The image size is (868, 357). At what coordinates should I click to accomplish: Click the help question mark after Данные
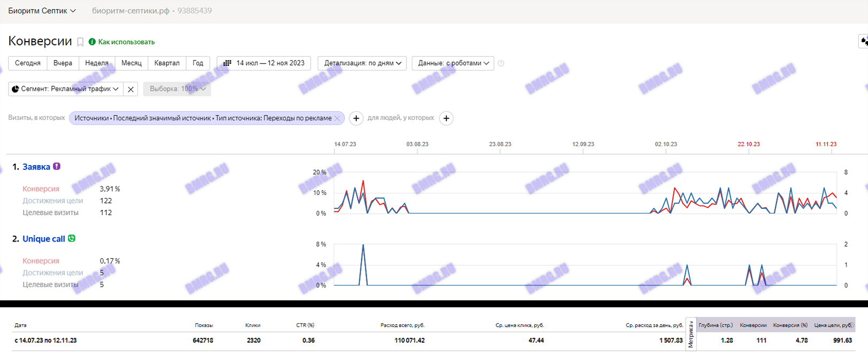(x=501, y=64)
